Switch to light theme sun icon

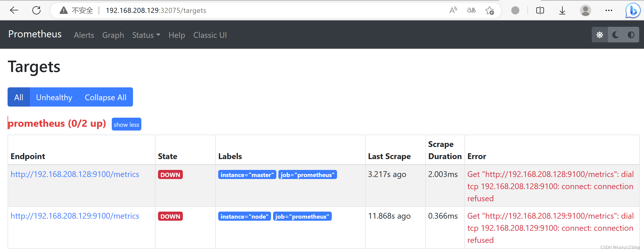pyautogui.click(x=600, y=35)
